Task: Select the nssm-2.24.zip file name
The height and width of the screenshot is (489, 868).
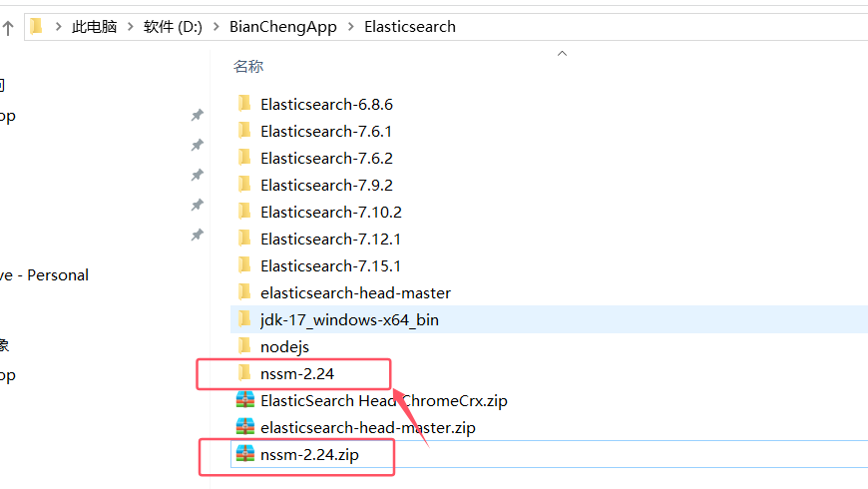Action: point(309,455)
